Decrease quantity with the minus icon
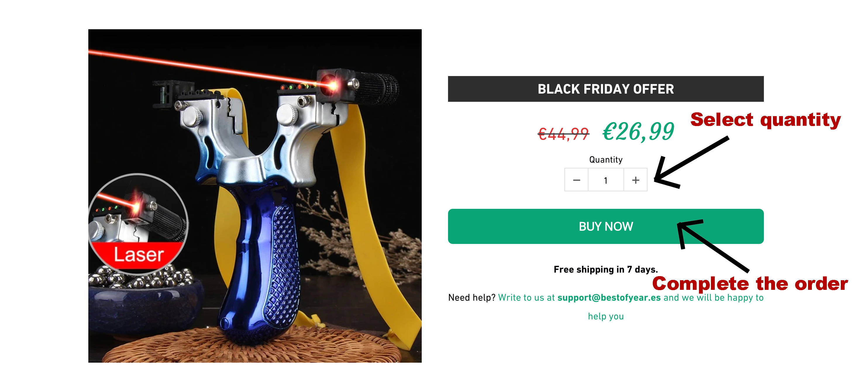Screen dimensions: 868x389 (576, 180)
